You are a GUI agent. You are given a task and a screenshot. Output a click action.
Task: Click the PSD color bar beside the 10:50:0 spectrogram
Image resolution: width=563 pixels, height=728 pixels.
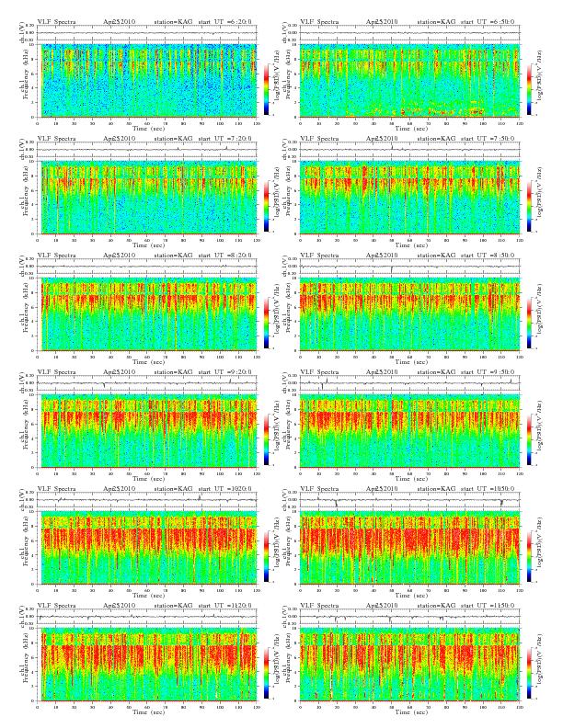[530, 556]
